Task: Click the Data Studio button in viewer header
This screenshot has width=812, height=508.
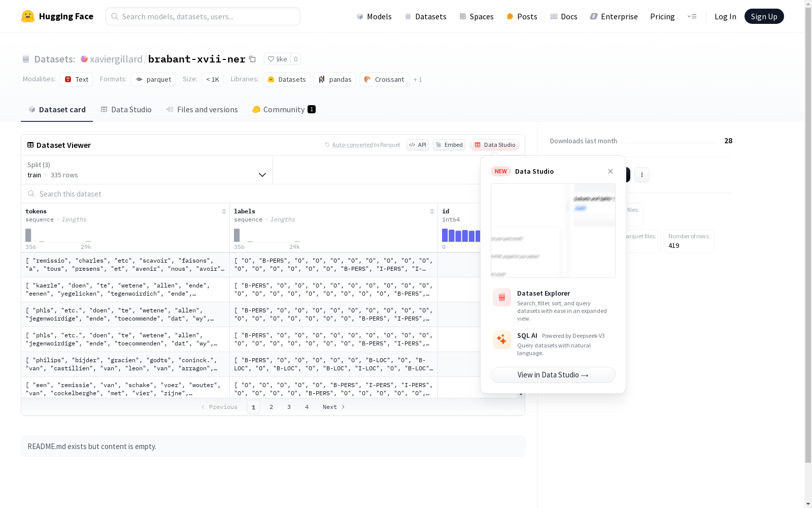Action: [x=494, y=145]
